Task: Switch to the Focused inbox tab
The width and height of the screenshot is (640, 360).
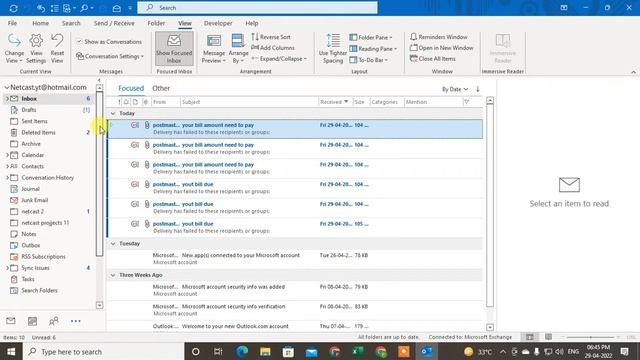Action: click(x=131, y=88)
